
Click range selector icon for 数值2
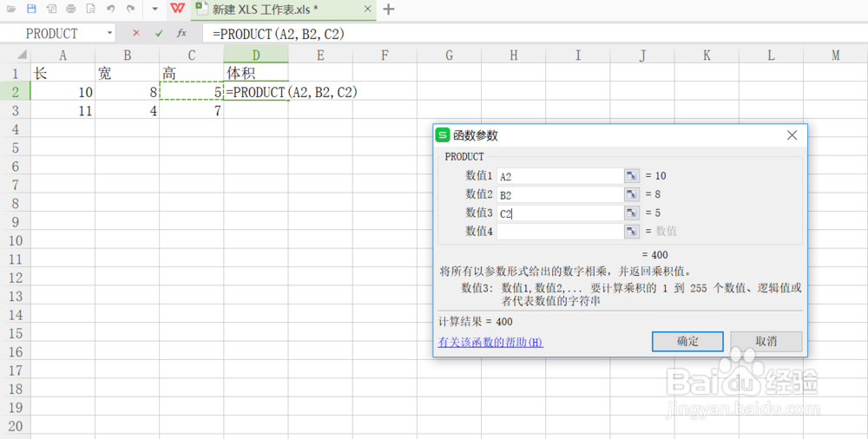632,194
